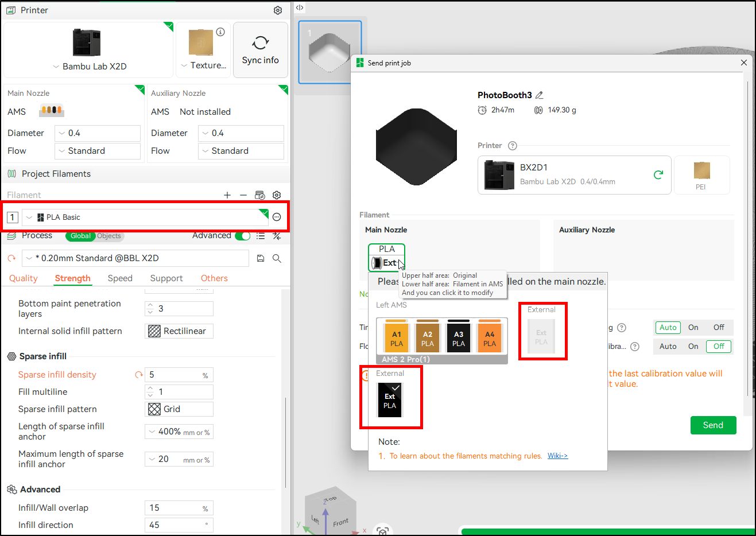This screenshot has height=536, width=756.
Task: Choose AMS slot A3 PLA black
Action: coord(459,336)
